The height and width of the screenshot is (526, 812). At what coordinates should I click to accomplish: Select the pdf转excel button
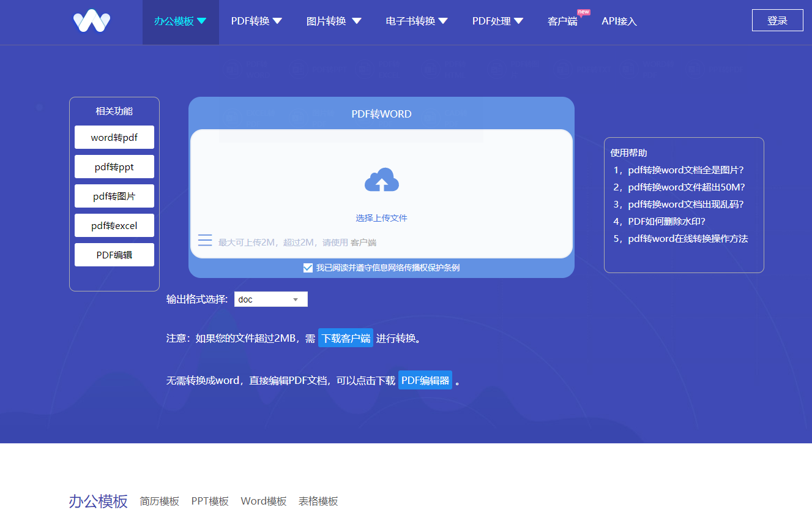114,225
